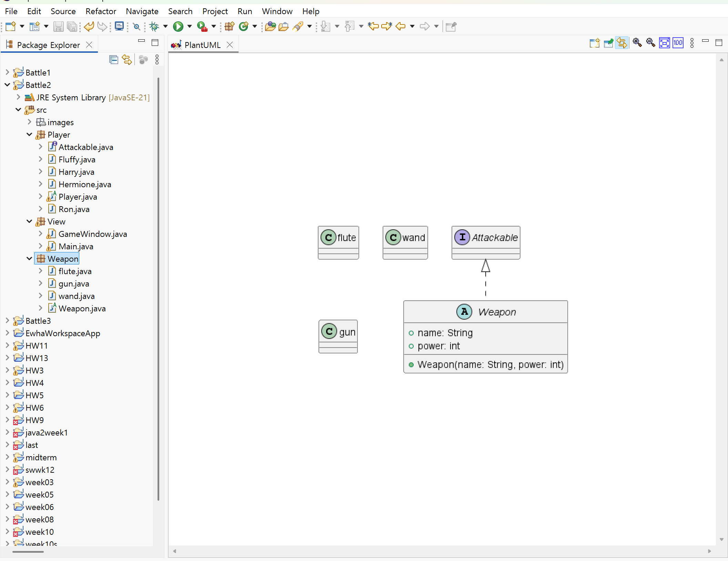Select Weapon.java in the tree
This screenshot has height=561, width=728.
[82, 309]
